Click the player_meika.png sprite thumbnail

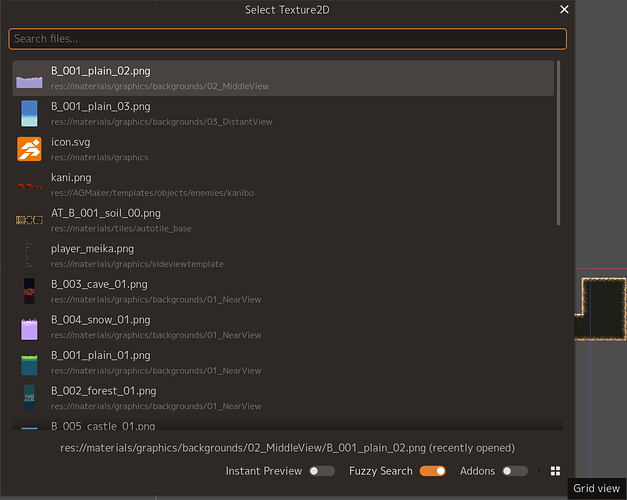[28, 255]
